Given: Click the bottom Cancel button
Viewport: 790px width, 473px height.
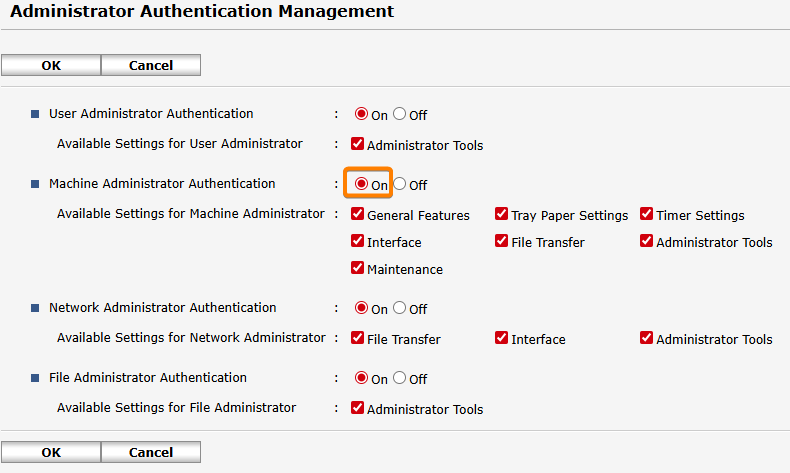Looking at the screenshot, I should tap(151, 452).
